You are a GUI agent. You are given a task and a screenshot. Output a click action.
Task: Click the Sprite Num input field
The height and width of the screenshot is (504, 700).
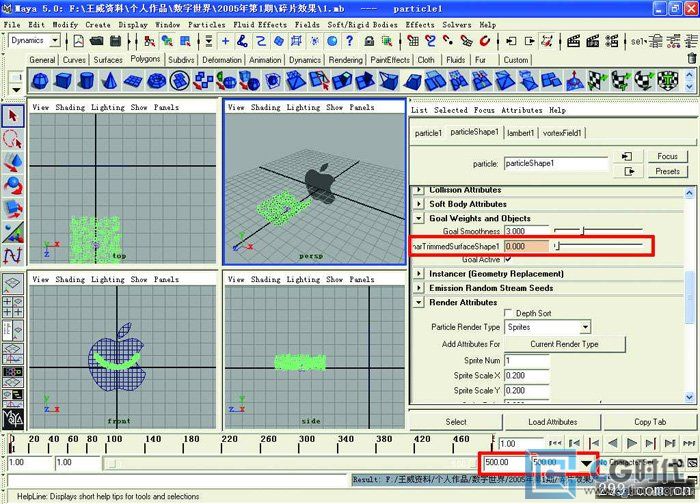coord(527,361)
